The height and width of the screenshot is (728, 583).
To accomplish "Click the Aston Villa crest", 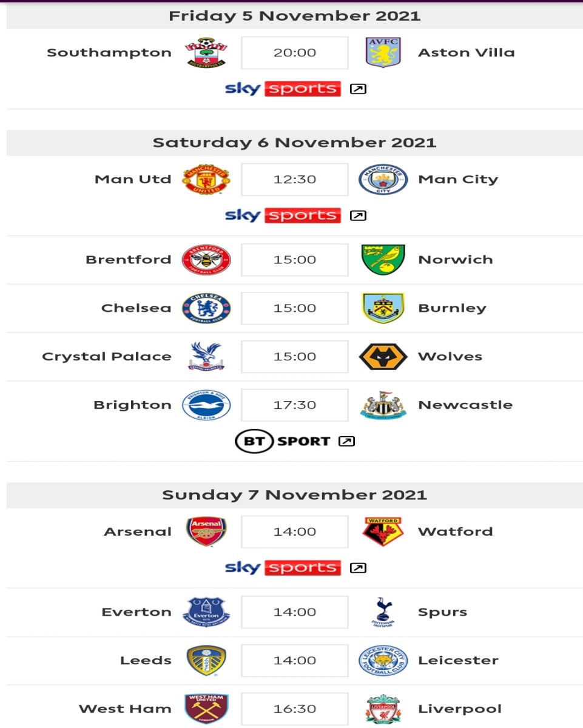I will pyautogui.click(x=383, y=53).
